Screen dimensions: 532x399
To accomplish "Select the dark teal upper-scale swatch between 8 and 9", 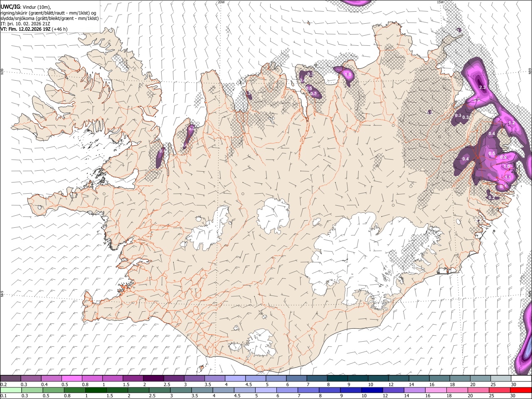I will [337, 379].
